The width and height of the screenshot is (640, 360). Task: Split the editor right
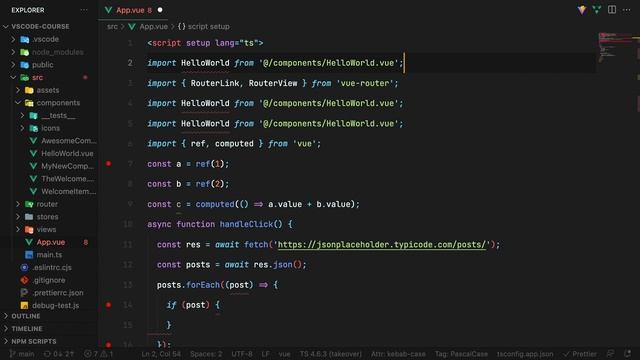(x=612, y=10)
